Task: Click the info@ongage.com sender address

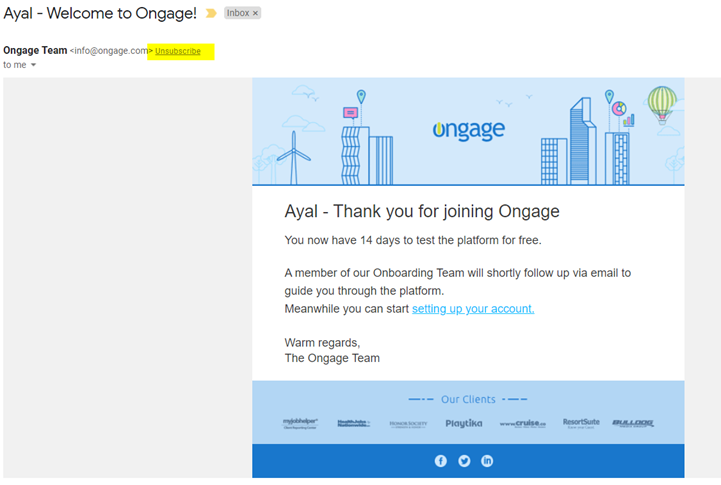Action: coord(111,51)
